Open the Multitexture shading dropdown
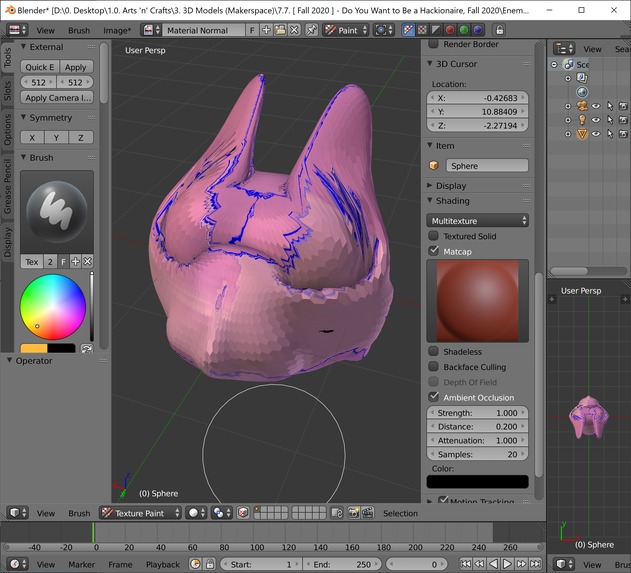The width and height of the screenshot is (631, 573). click(x=477, y=221)
